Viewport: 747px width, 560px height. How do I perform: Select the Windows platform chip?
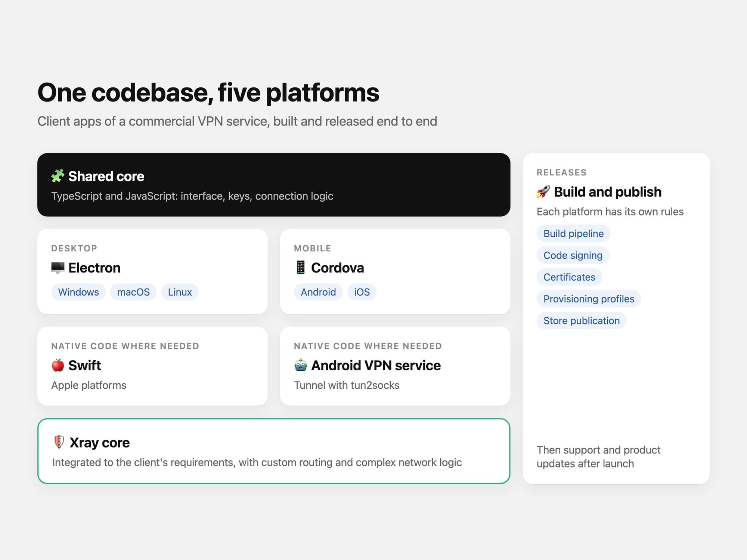(78, 292)
